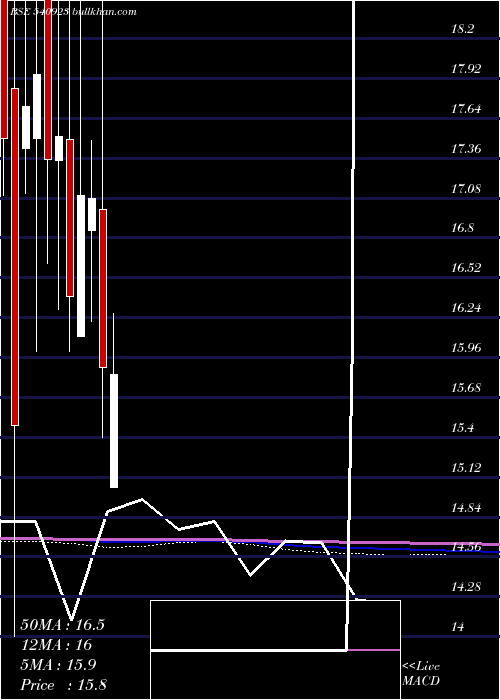Click the 17.36 price axis label
The height and width of the screenshot is (700, 500).
pyautogui.click(x=466, y=148)
